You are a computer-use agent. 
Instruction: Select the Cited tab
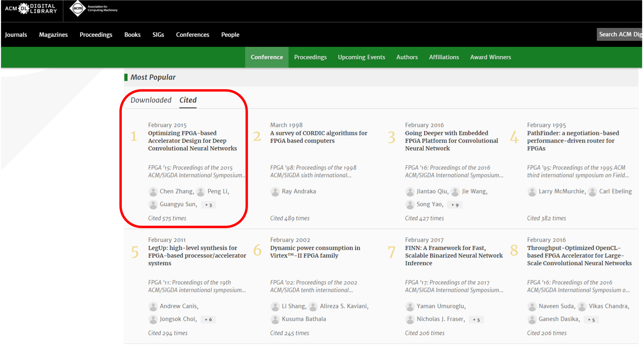pos(188,100)
